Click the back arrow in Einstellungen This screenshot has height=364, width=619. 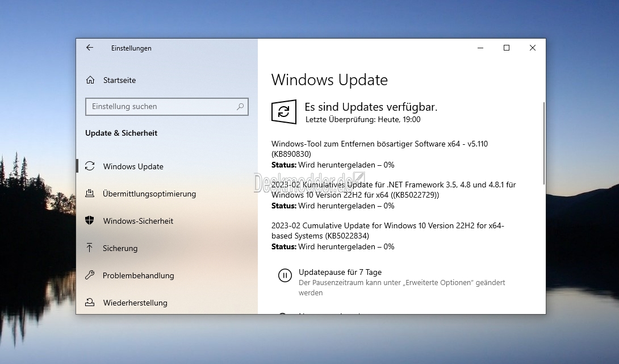[90, 48]
